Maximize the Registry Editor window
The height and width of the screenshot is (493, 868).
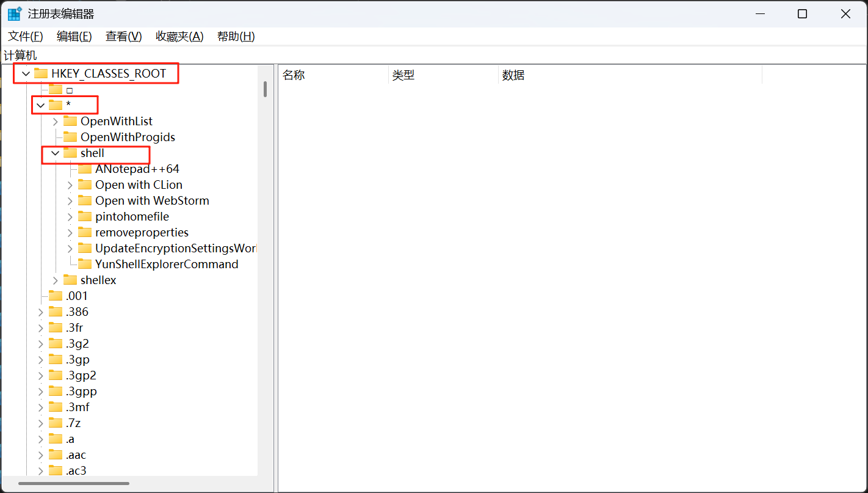coord(803,14)
